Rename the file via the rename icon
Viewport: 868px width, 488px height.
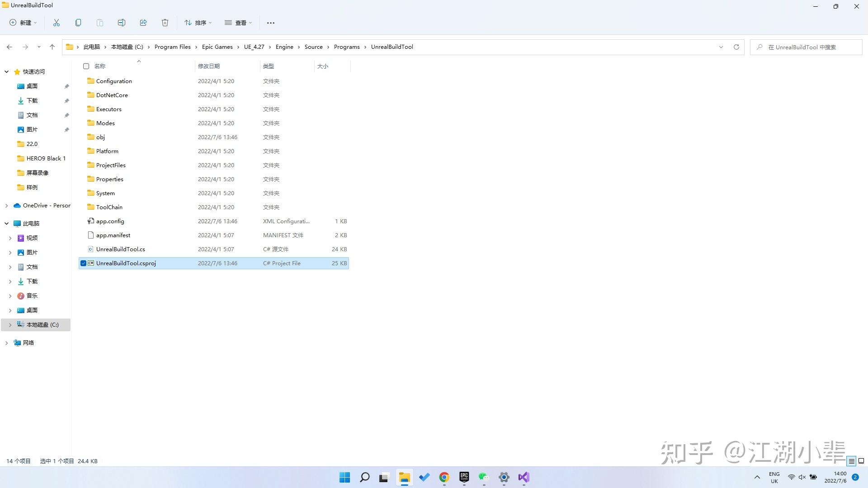point(121,23)
